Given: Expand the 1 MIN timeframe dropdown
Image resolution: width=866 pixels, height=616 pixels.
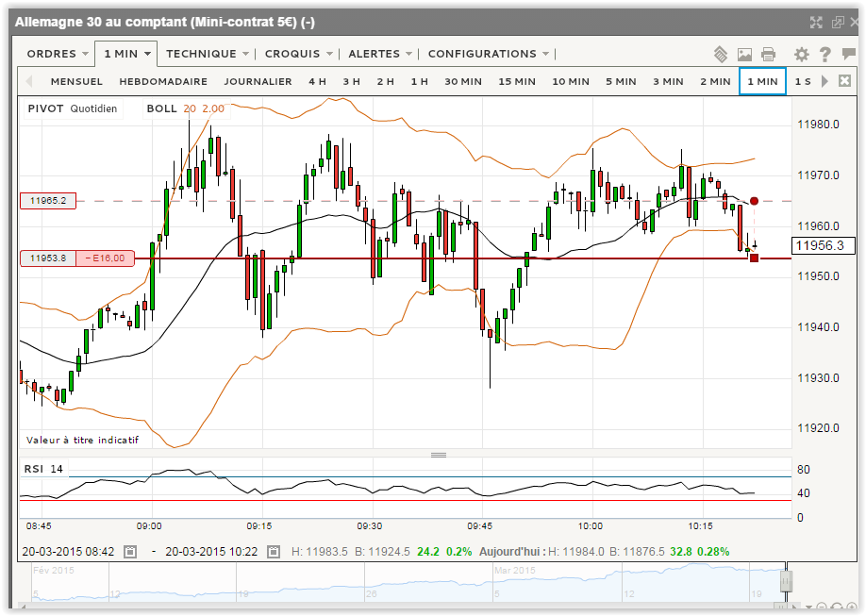Looking at the screenshot, I should click(x=126, y=54).
